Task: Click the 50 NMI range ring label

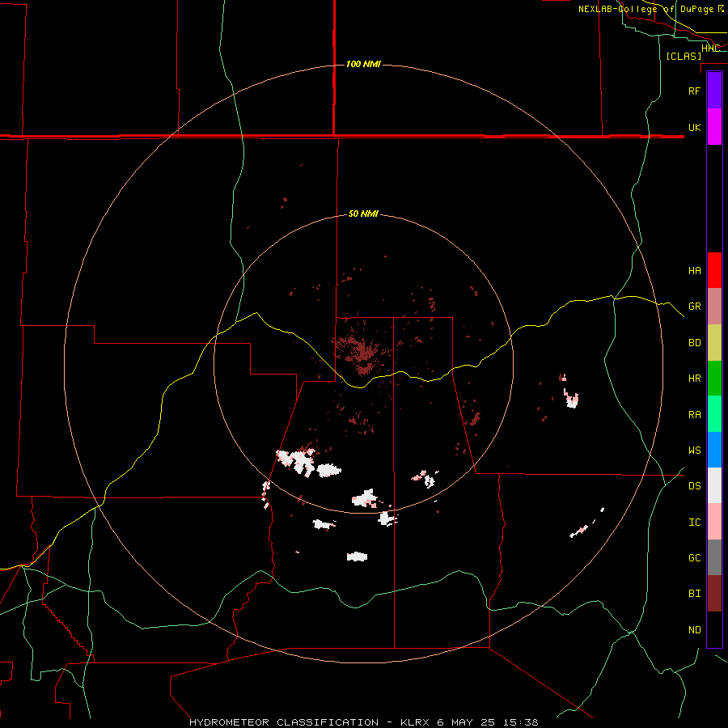Action: tap(363, 214)
